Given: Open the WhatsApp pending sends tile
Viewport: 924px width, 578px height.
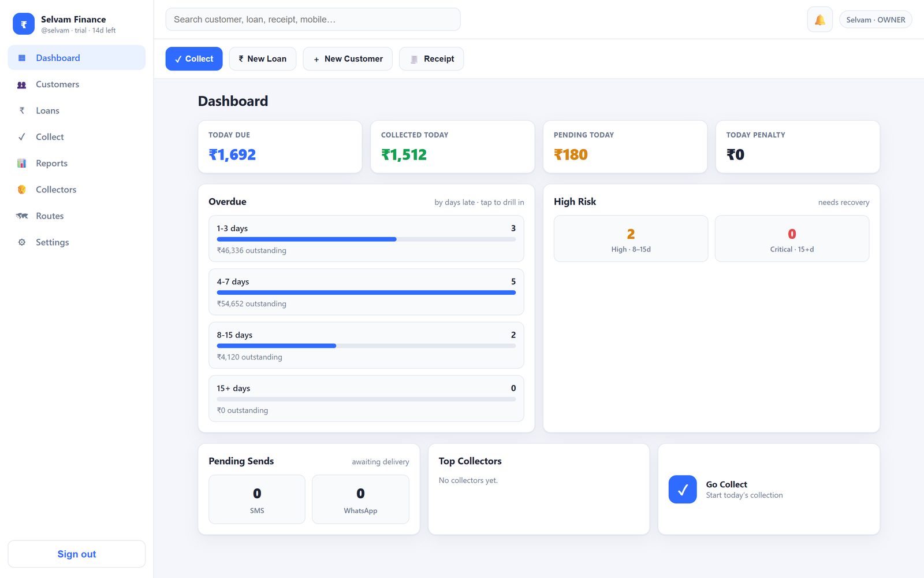Looking at the screenshot, I should coord(360,499).
